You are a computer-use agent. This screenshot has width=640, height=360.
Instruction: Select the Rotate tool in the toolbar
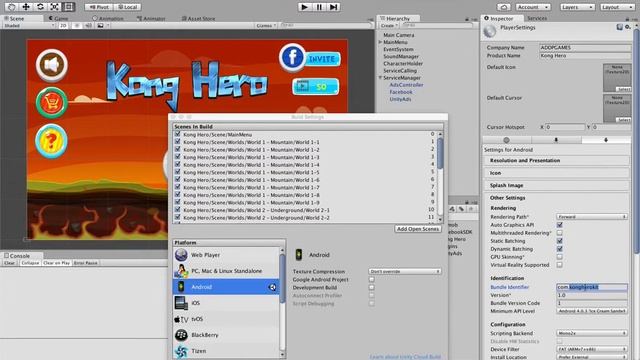pyautogui.click(x=40, y=7)
